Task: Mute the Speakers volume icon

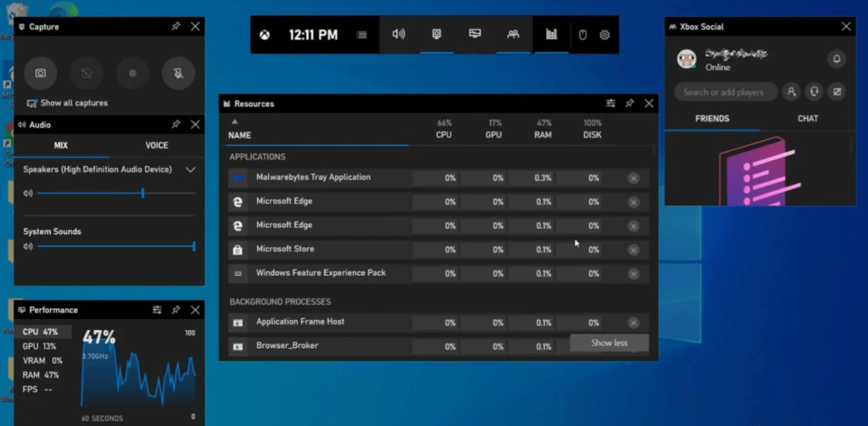Action: pos(28,193)
